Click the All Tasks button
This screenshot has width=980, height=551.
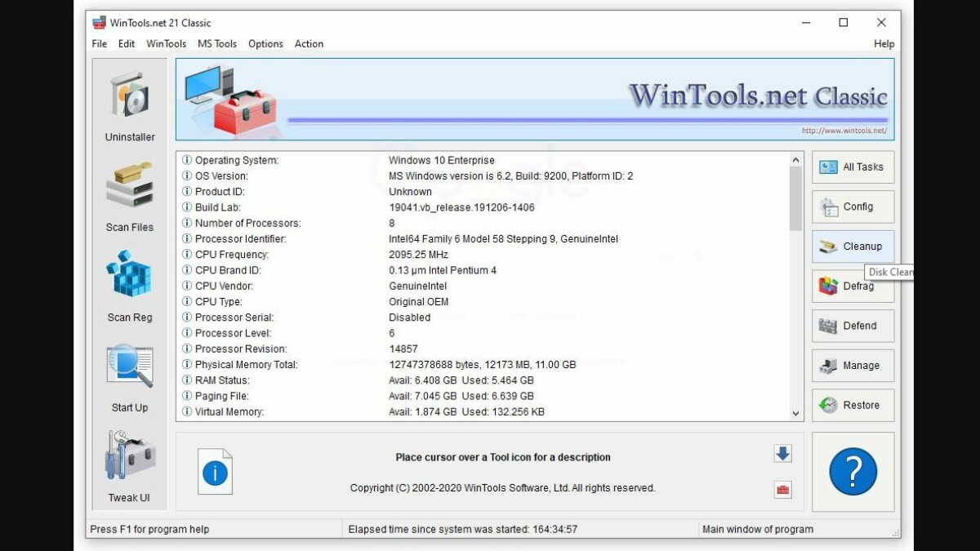(853, 167)
